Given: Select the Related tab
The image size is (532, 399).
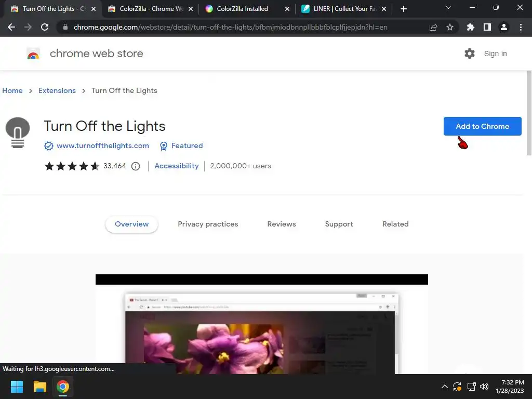Looking at the screenshot, I should point(395,224).
